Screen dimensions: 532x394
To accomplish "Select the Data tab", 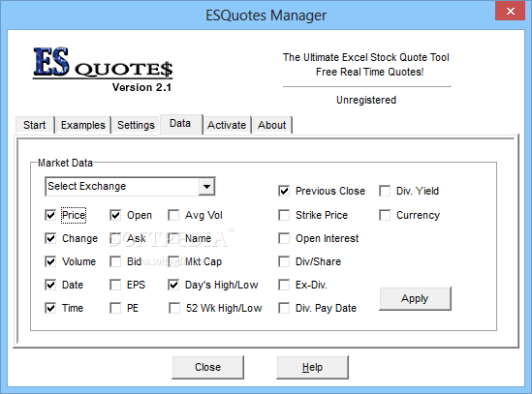I will 180,123.
